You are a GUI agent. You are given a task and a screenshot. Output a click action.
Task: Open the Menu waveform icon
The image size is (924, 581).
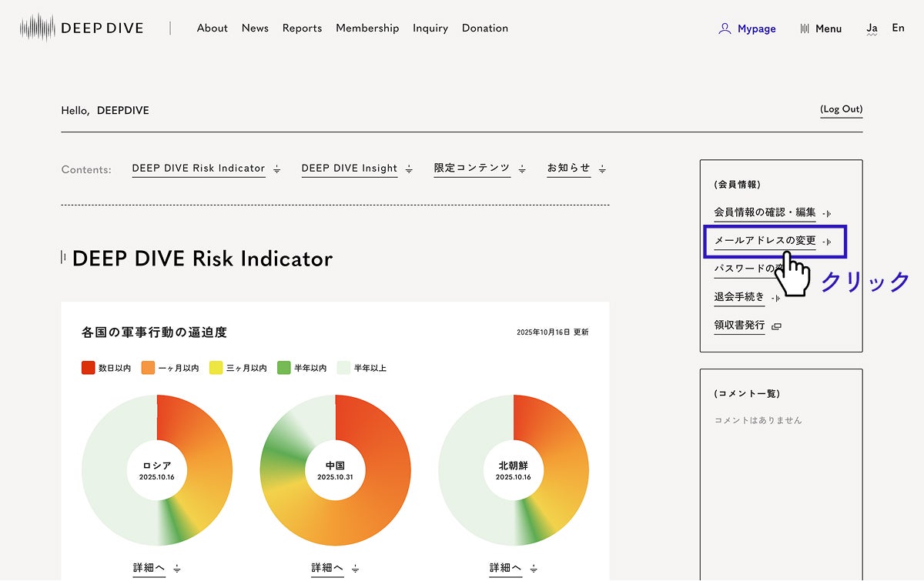[x=805, y=28]
